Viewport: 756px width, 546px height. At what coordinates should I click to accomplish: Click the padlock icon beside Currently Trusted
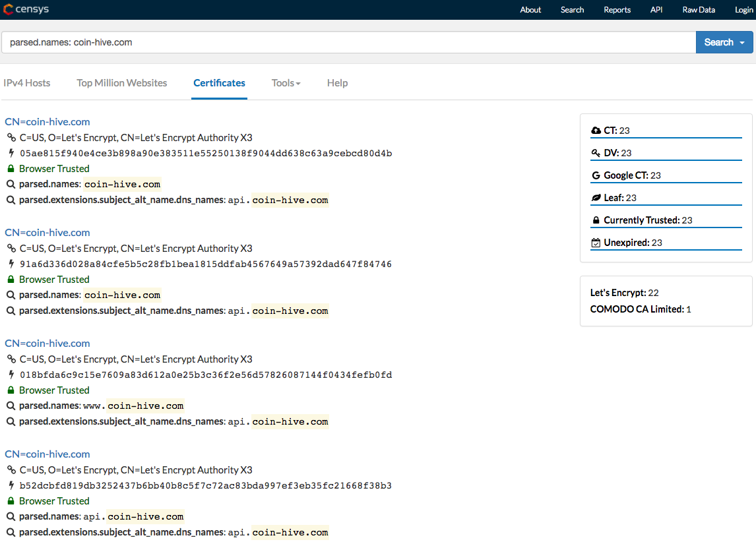[x=596, y=220]
